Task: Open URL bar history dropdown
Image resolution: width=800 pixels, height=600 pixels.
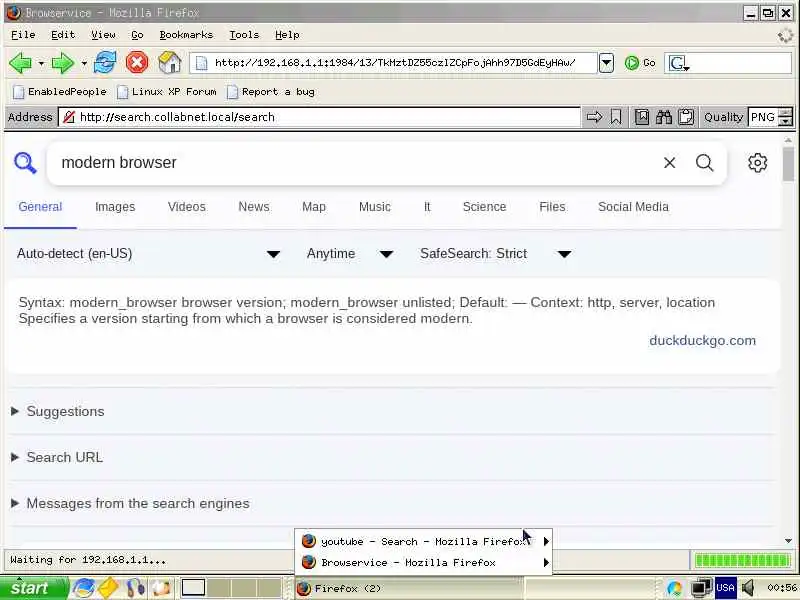Action: coord(606,63)
